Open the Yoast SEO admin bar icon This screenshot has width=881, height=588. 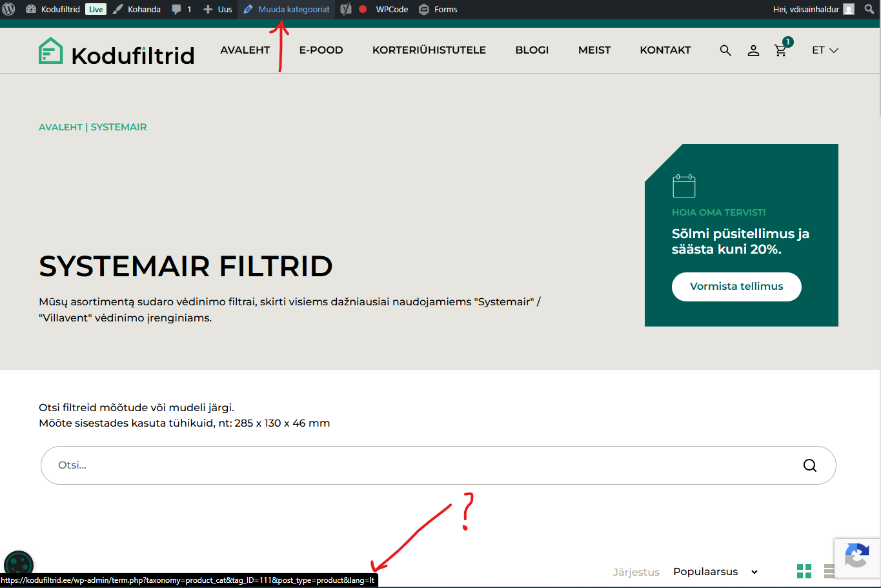point(347,9)
